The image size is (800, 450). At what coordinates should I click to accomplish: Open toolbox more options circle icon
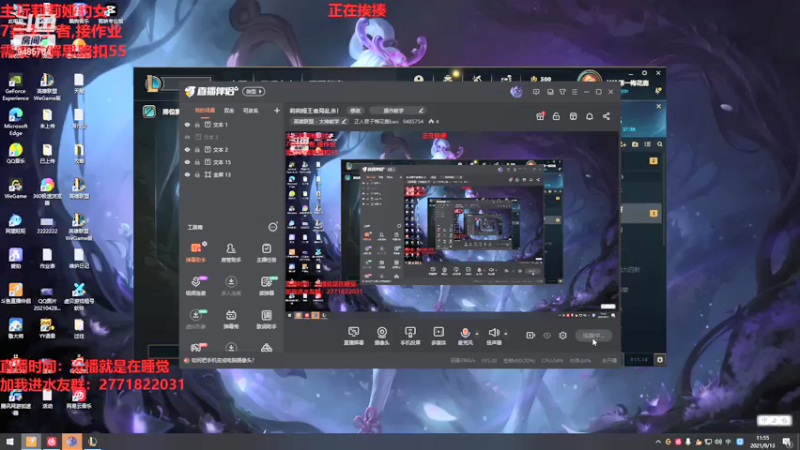273,227
